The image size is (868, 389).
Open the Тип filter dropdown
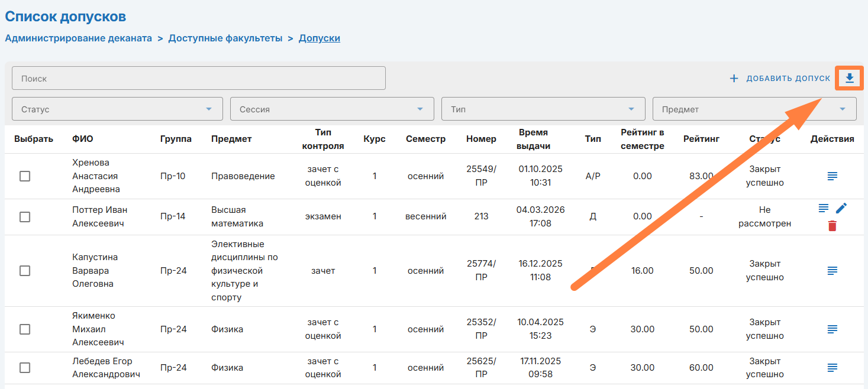click(543, 109)
